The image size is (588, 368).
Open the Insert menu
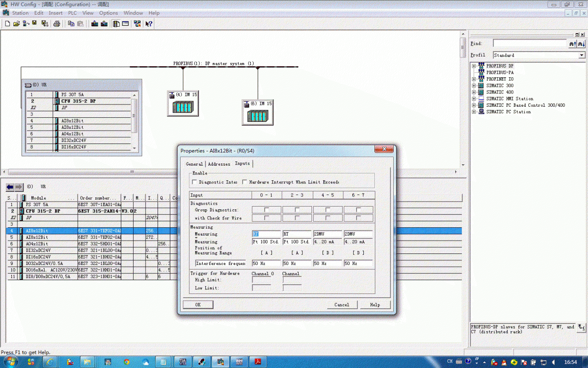click(56, 13)
